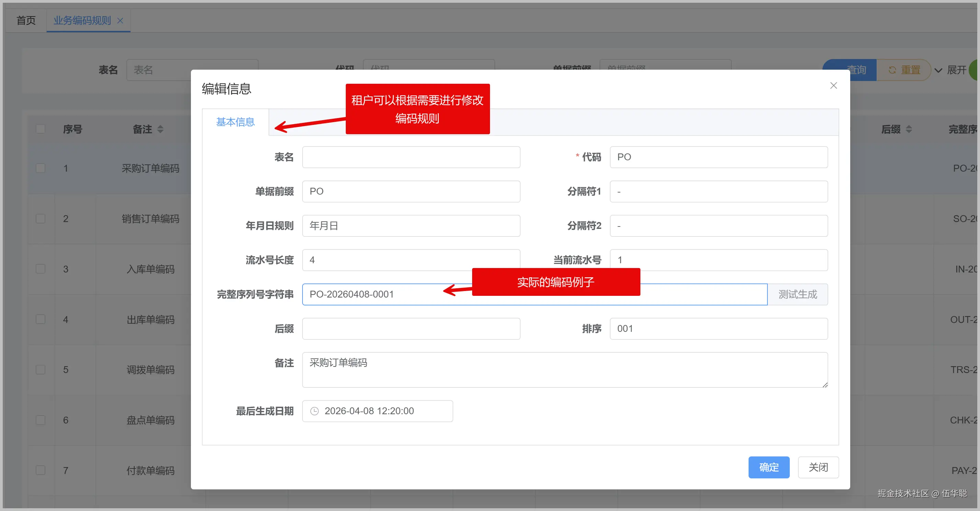Close the 业务编码规则 tab with its X
980x511 pixels.
(x=120, y=21)
